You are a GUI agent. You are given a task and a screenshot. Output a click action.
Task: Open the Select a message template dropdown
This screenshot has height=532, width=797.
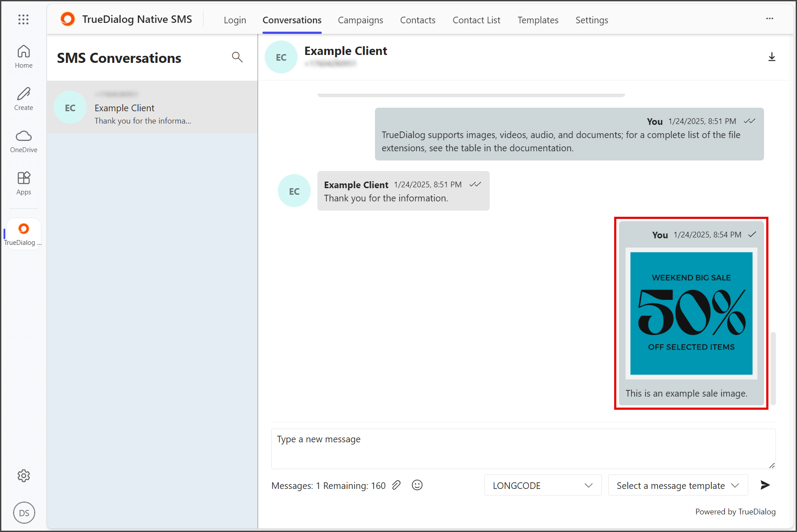pos(678,485)
